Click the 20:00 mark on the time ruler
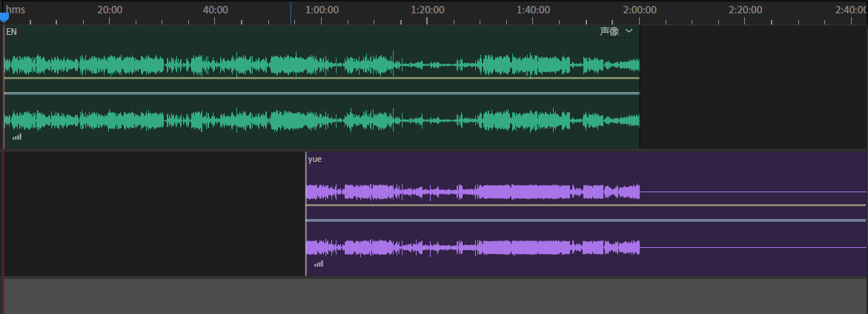This screenshot has height=314, width=868. coord(110,10)
